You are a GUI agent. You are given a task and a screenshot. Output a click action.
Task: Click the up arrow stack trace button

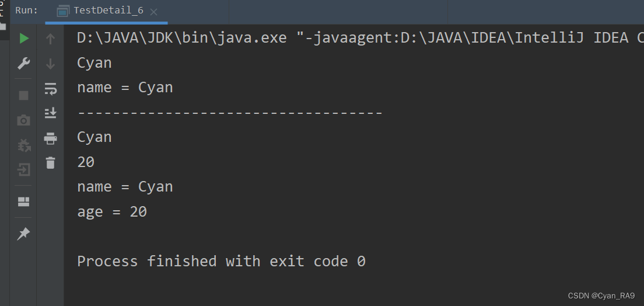click(51, 39)
